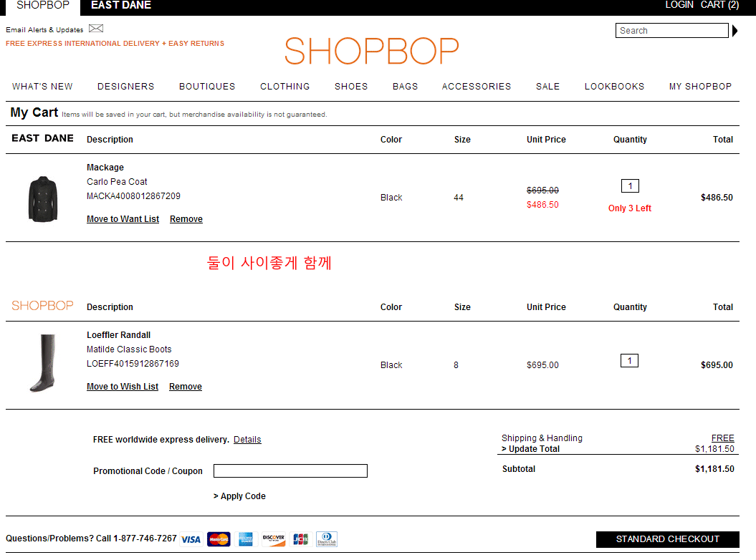Click the email alerts envelope icon
The height and width of the screenshot is (560, 756).
pos(96,29)
